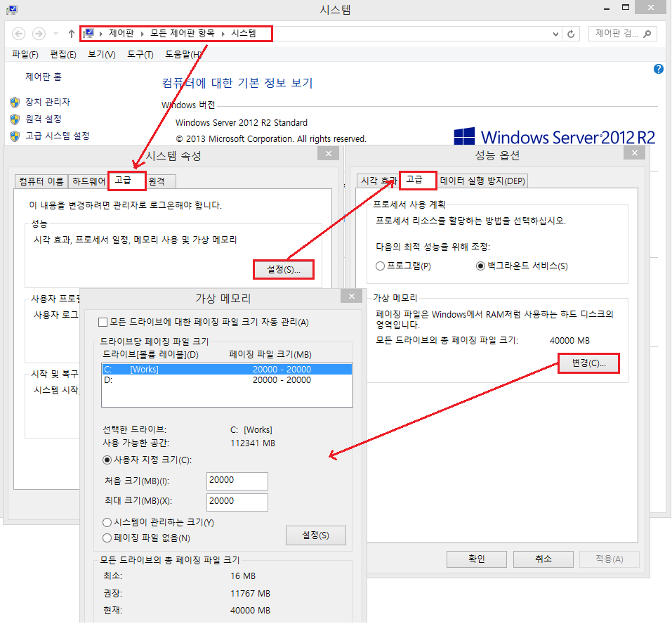Image resolution: width=672 pixels, height=624 pixels.
Task: Open the 파일(F) menu
Action: tap(25, 55)
